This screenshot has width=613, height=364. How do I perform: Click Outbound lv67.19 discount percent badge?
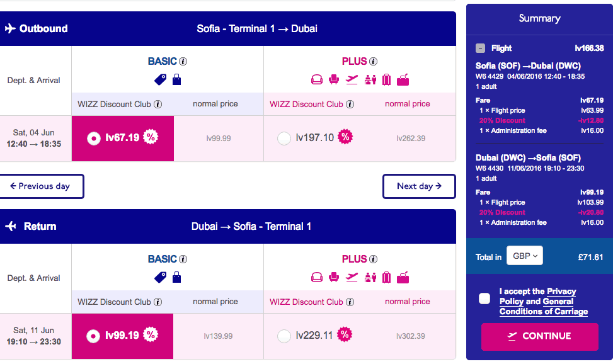pos(151,137)
